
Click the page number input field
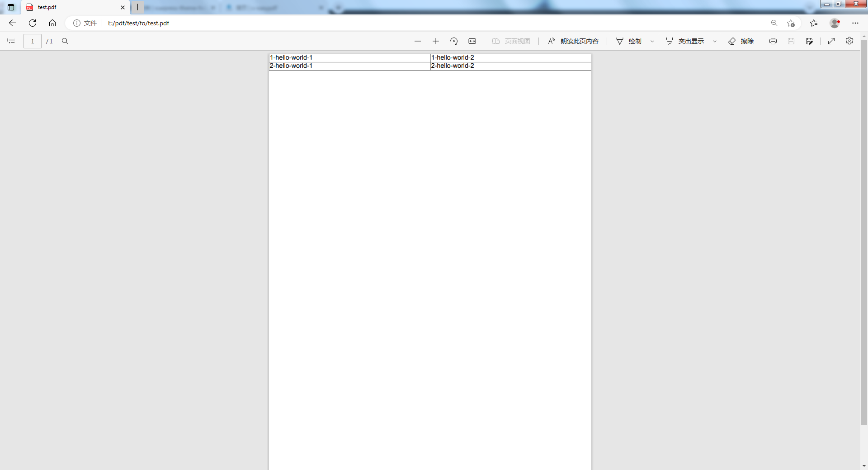pyautogui.click(x=33, y=41)
